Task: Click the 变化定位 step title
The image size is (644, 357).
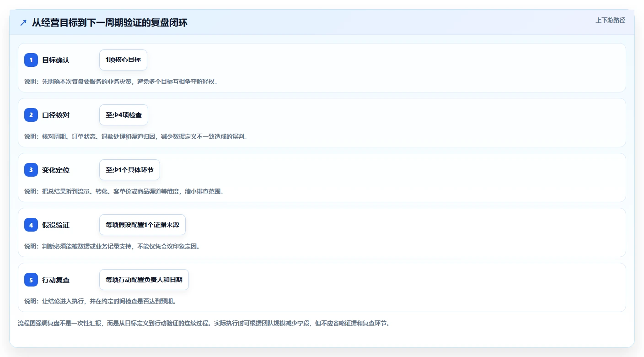Action: [56, 170]
